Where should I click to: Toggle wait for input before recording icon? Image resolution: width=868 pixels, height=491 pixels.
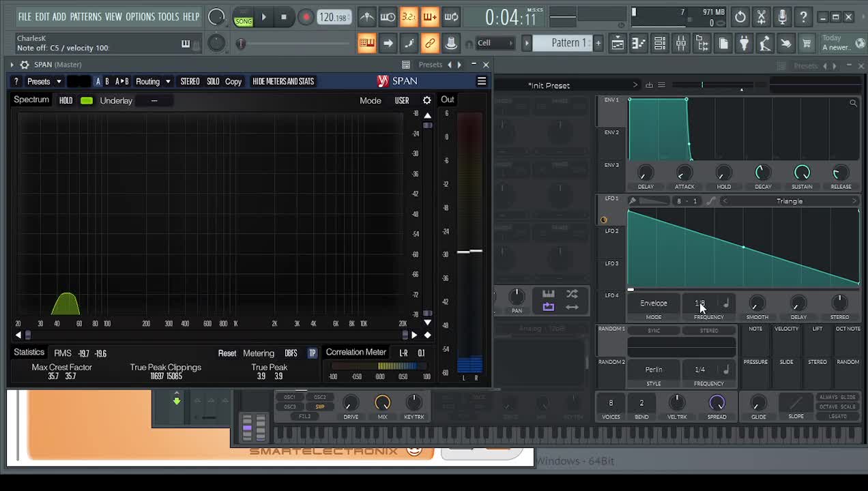point(388,16)
